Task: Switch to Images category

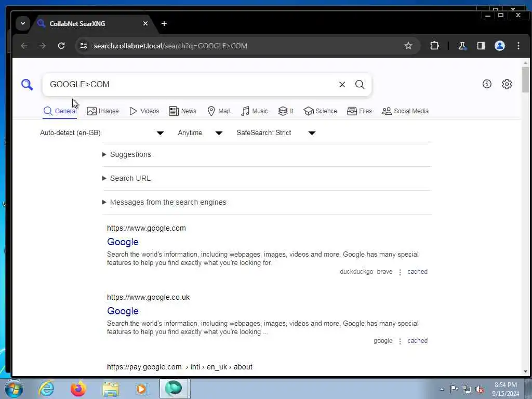Action: pyautogui.click(x=102, y=111)
